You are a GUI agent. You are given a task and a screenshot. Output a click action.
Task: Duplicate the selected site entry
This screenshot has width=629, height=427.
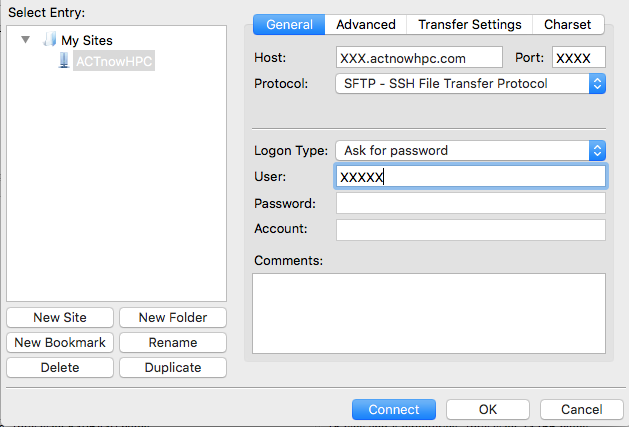point(173,367)
